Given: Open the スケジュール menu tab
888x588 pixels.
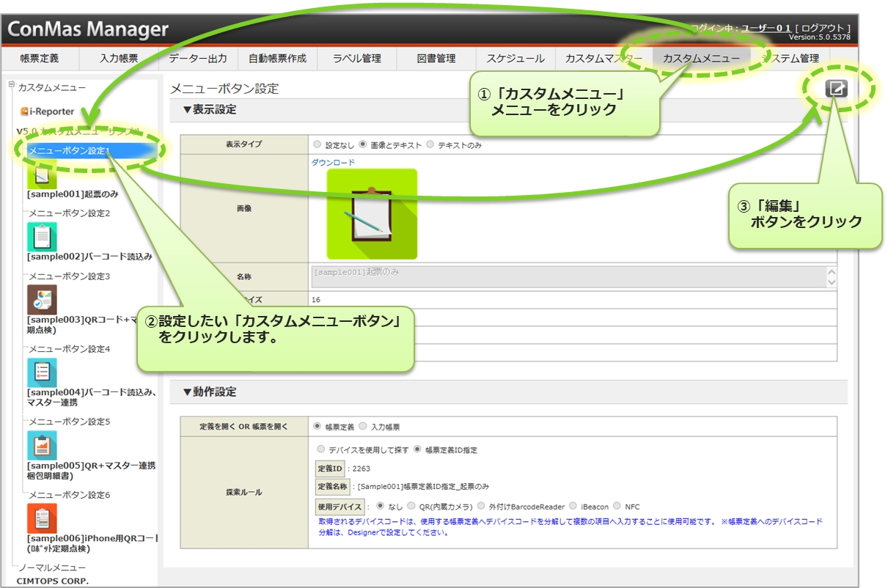Looking at the screenshot, I should [515, 59].
